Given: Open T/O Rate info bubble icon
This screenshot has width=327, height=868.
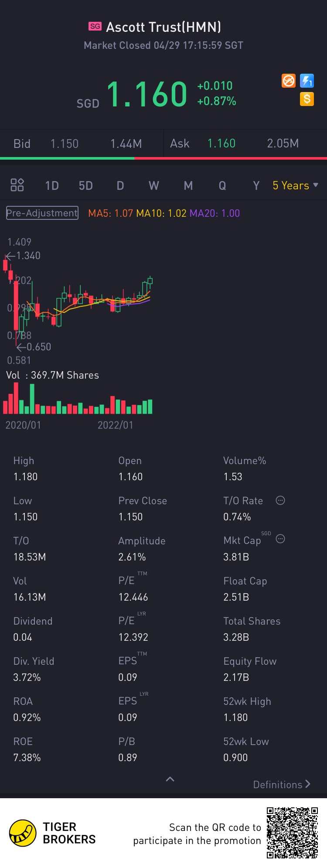Looking at the screenshot, I should (280, 500).
